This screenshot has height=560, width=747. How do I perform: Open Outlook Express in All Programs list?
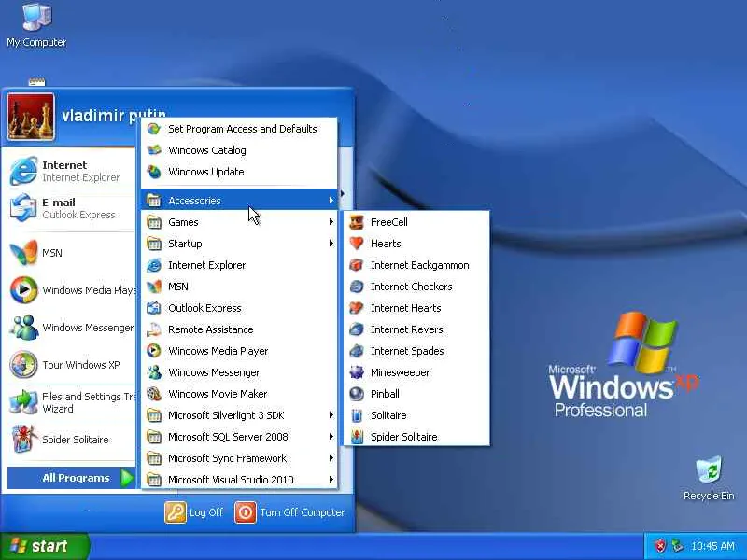click(x=239, y=308)
